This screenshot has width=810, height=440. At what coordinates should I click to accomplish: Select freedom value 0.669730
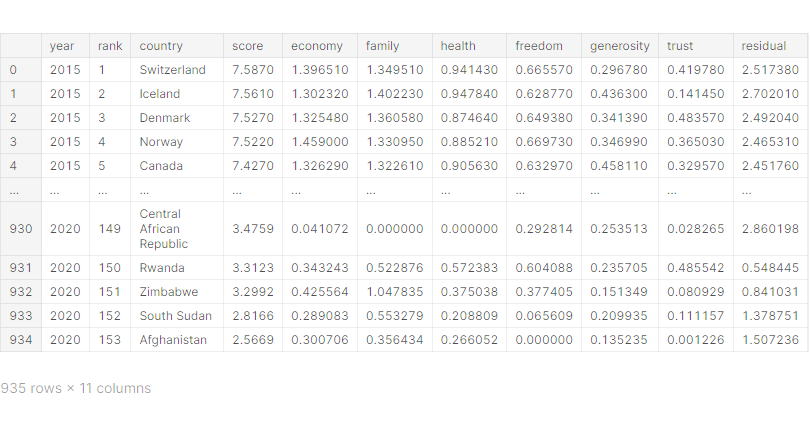(x=544, y=142)
